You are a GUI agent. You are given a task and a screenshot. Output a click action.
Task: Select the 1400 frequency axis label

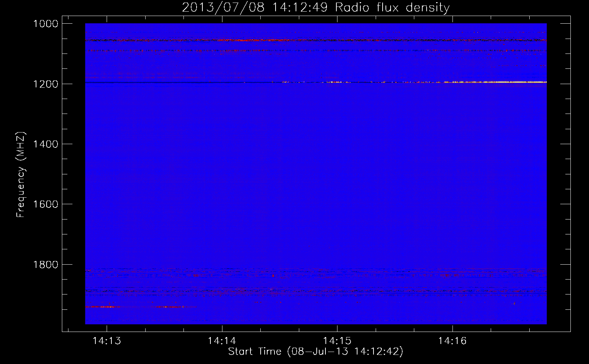[46, 144]
